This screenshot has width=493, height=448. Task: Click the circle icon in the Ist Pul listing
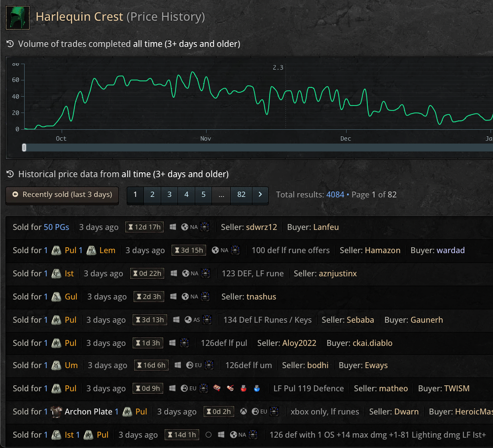click(209, 435)
